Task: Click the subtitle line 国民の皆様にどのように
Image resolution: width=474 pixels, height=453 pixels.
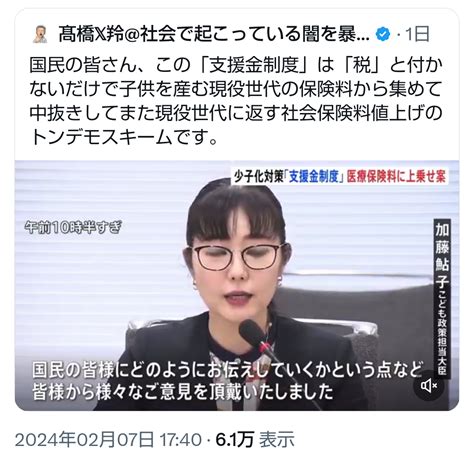Action: [226, 370]
